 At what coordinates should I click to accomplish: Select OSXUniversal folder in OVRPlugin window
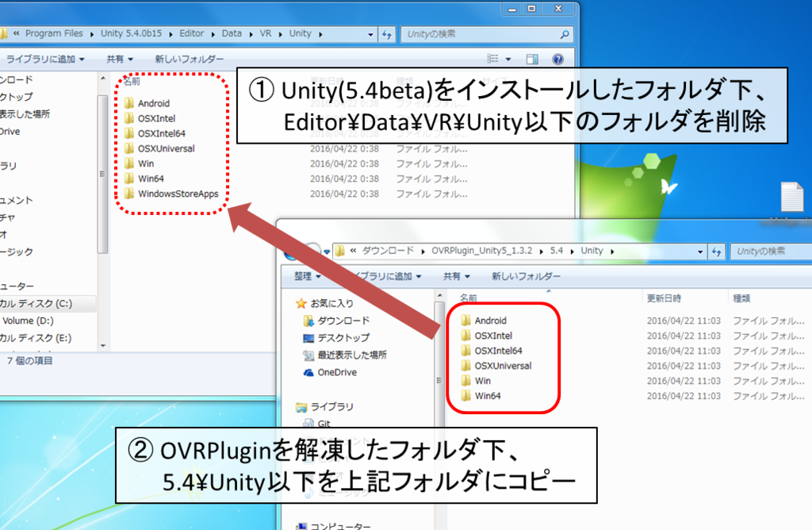[x=496, y=365]
